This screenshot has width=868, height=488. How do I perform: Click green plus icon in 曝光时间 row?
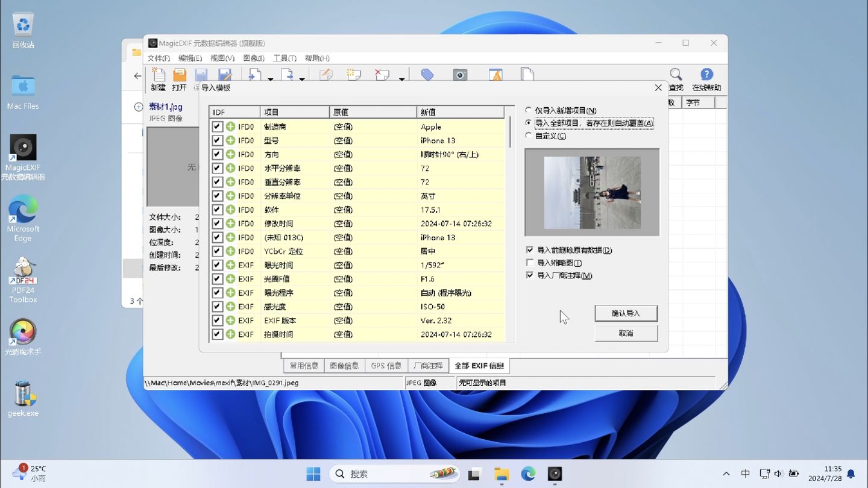coord(230,265)
